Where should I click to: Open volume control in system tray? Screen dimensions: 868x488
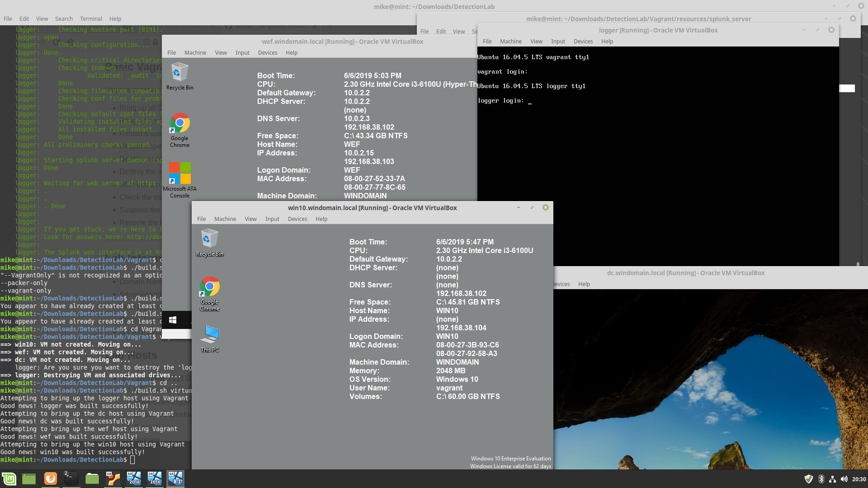844,479
